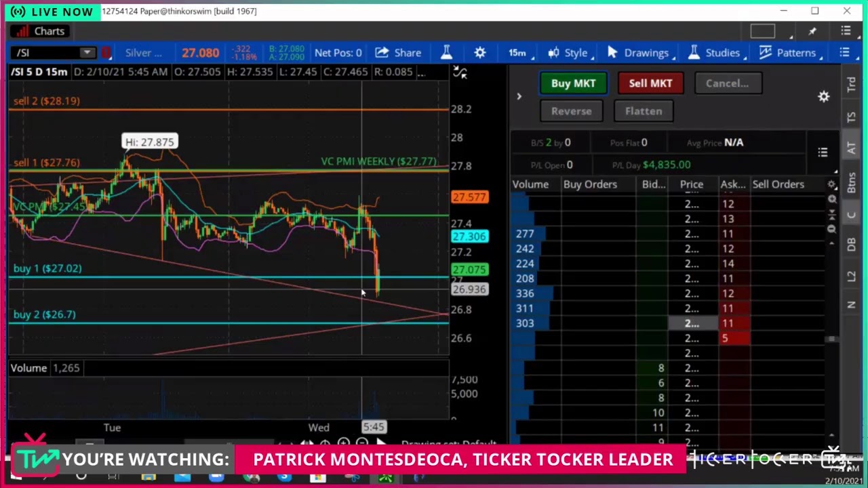Click the blank rectangle box near pin
The width and height of the screenshot is (868, 488).
(x=763, y=31)
